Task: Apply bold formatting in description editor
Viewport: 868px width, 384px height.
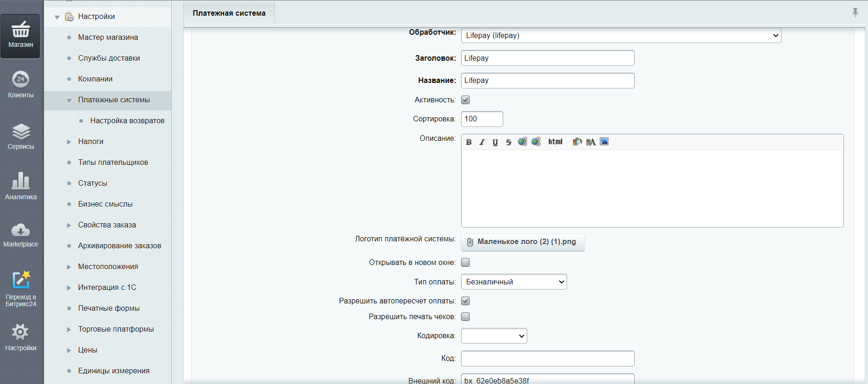Action: coord(468,142)
